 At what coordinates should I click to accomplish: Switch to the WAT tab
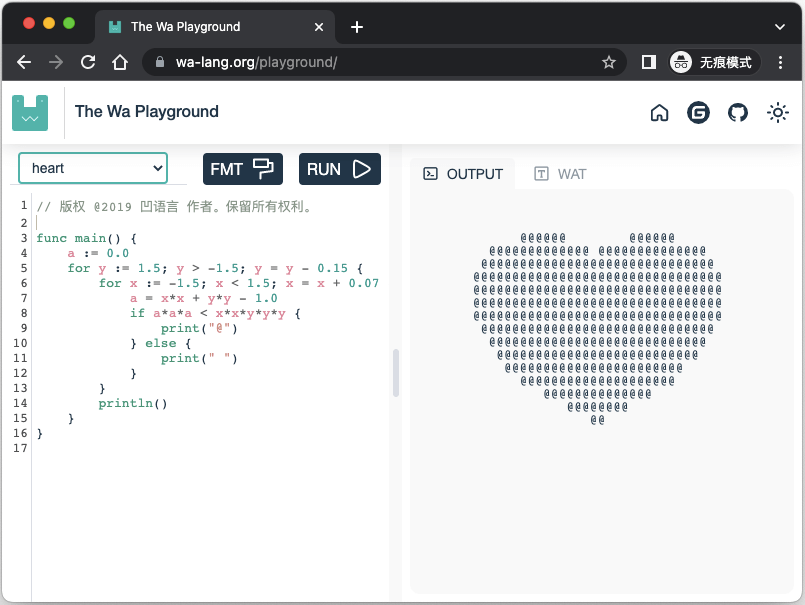pos(560,174)
